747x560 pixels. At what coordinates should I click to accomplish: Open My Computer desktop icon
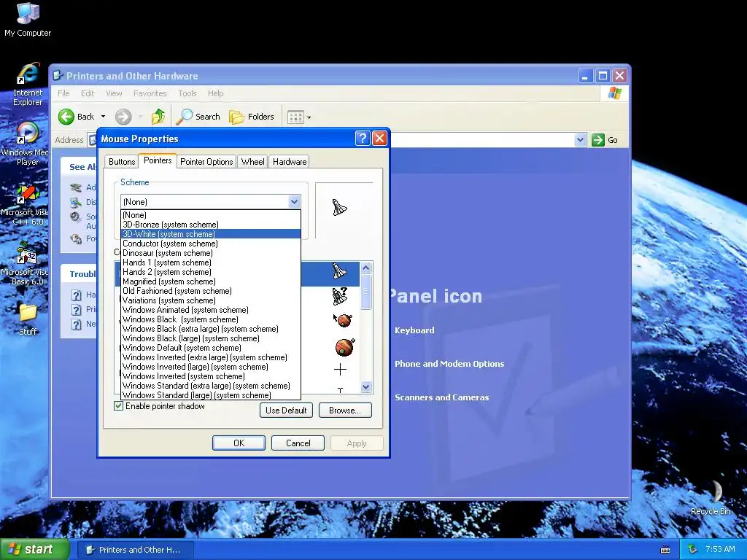[x=28, y=19]
